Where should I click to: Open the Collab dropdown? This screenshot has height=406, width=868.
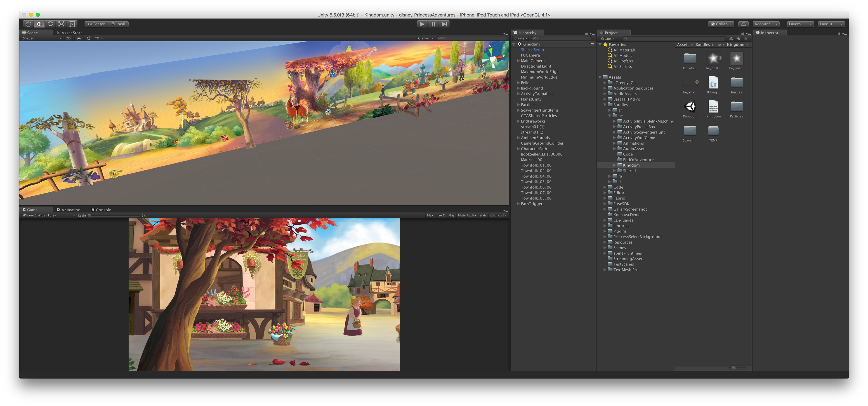[721, 24]
